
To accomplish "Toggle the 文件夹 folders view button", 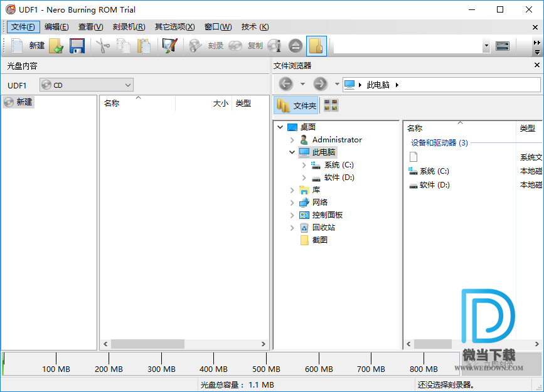I will (296, 105).
